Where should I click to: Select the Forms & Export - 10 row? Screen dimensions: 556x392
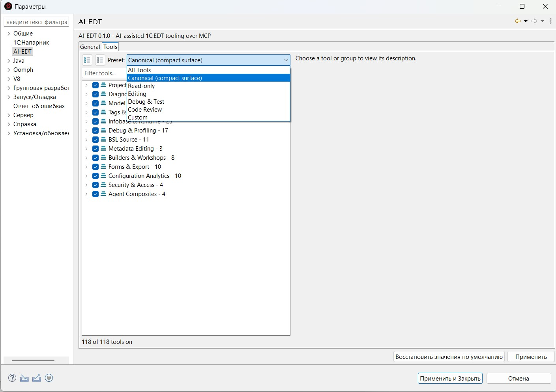point(135,167)
